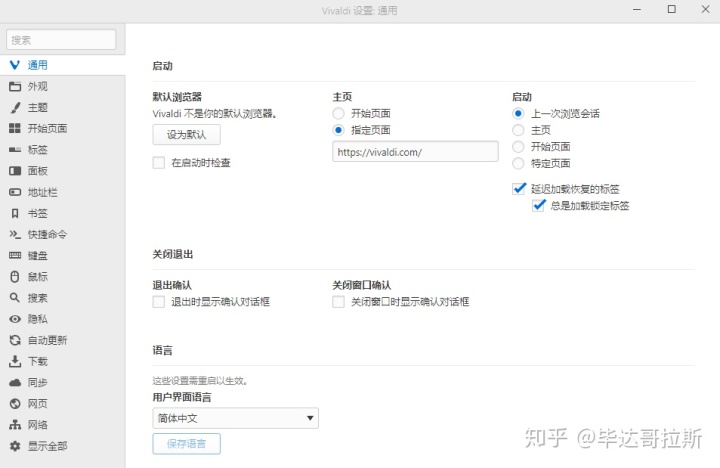Image resolution: width=720 pixels, height=468 pixels.
Task: Go to 标签 settings section
Action: pos(62,150)
